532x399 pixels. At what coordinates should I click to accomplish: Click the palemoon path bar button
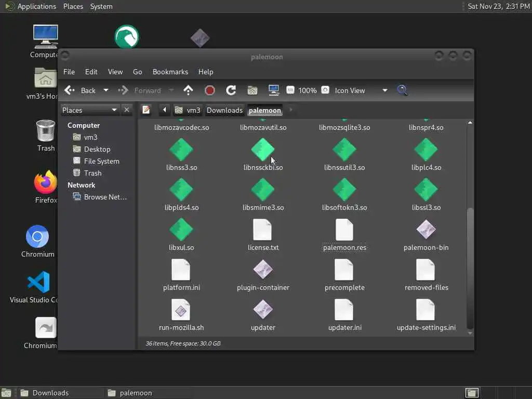click(265, 110)
